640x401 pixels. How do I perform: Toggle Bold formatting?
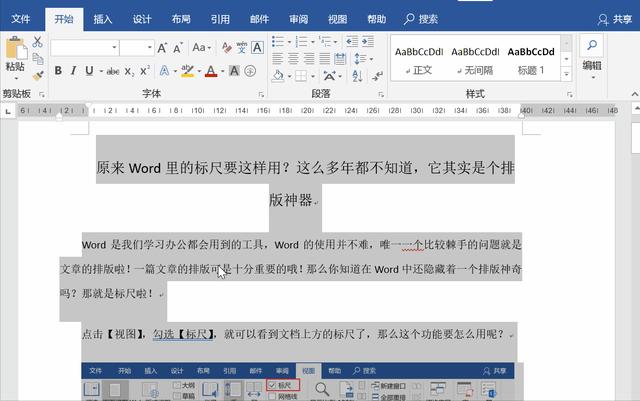(58, 71)
